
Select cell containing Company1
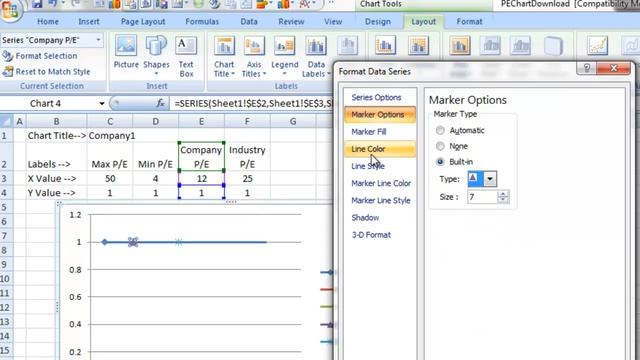tap(110, 136)
